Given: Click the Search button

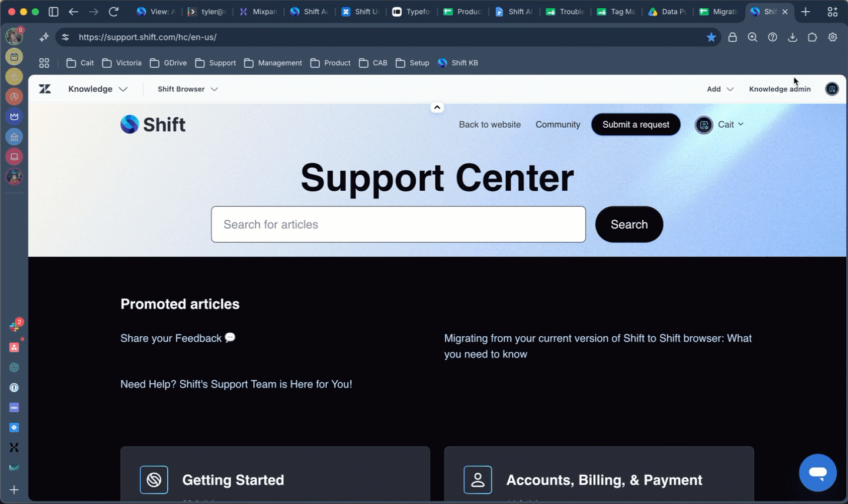Looking at the screenshot, I should pyautogui.click(x=629, y=224).
